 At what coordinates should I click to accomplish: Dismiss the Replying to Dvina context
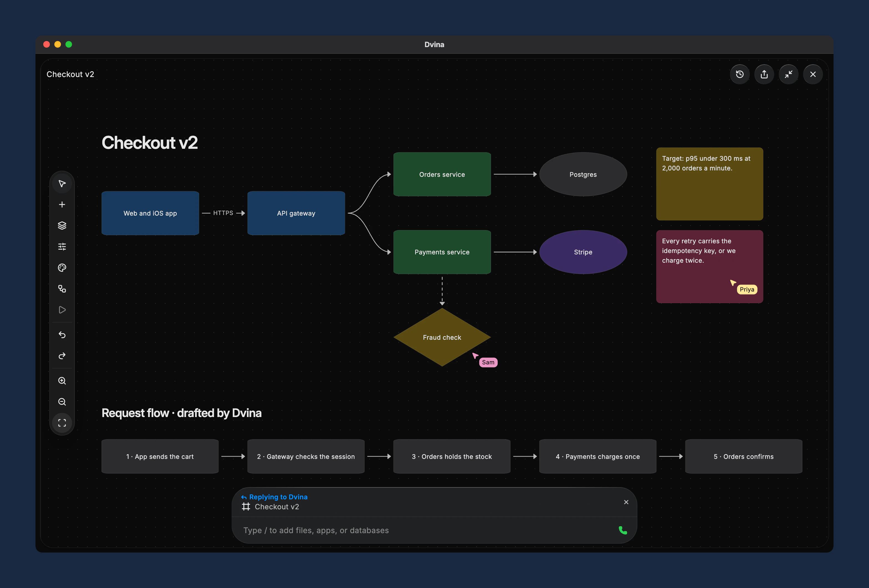coord(626,502)
